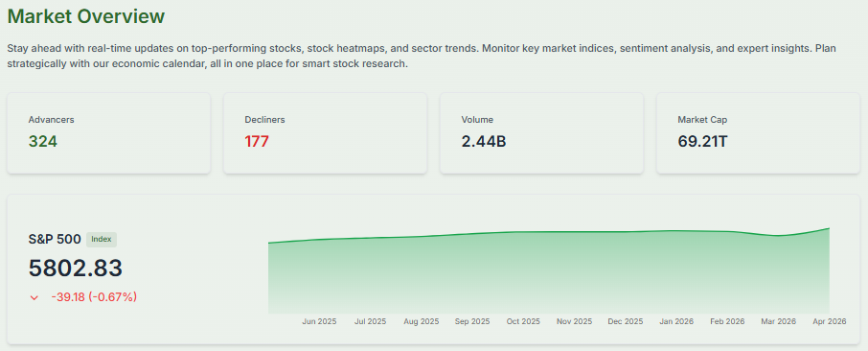Click the Volume value 2.44B
868x351 pixels.
point(484,142)
